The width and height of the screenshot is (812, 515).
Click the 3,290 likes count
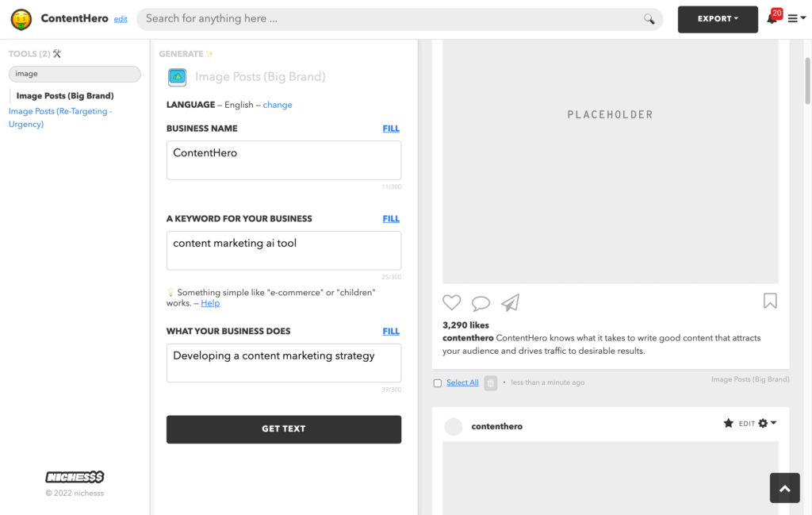tap(465, 325)
